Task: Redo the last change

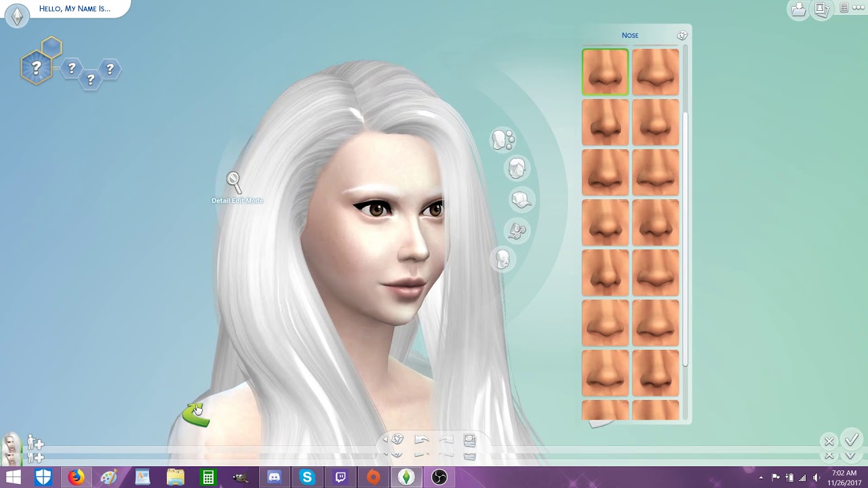Action: (x=446, y=441)
